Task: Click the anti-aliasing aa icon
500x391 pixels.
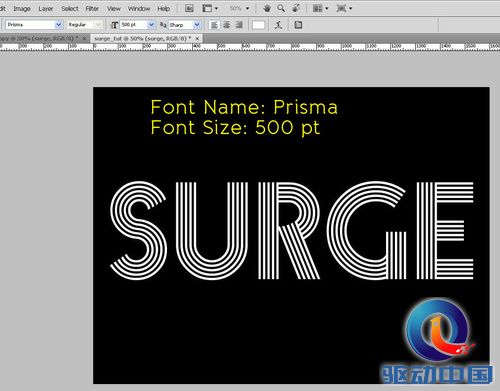Action: point(163,25)
